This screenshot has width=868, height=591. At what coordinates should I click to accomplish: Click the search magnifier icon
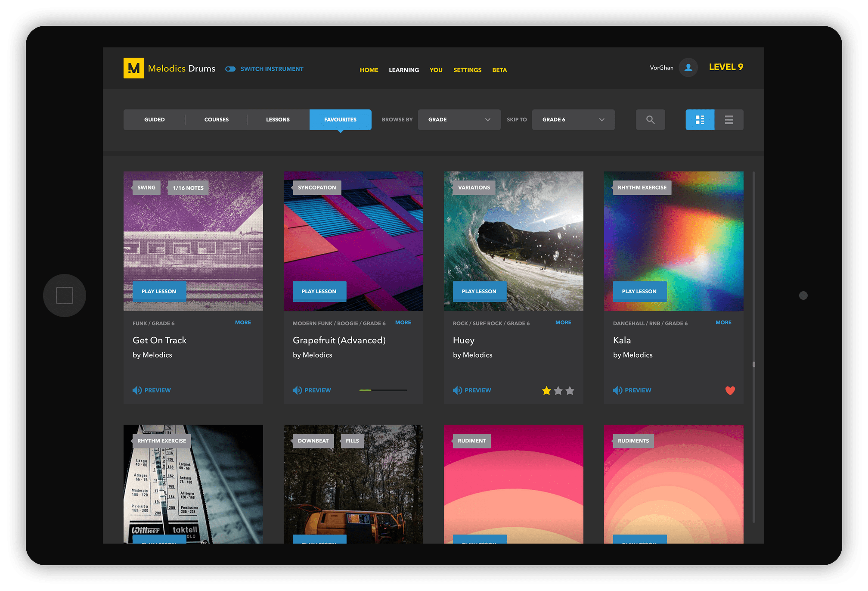(x=650, y=119)
